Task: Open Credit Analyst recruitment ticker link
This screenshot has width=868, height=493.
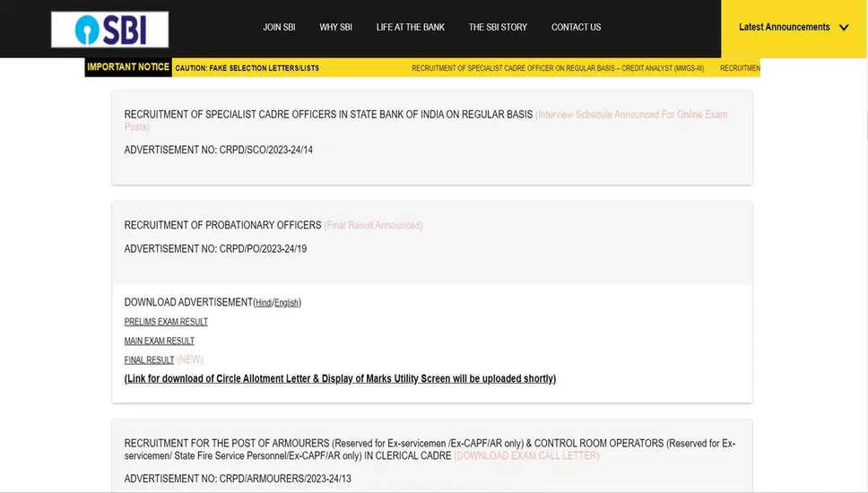Action: tap(557, 68)
